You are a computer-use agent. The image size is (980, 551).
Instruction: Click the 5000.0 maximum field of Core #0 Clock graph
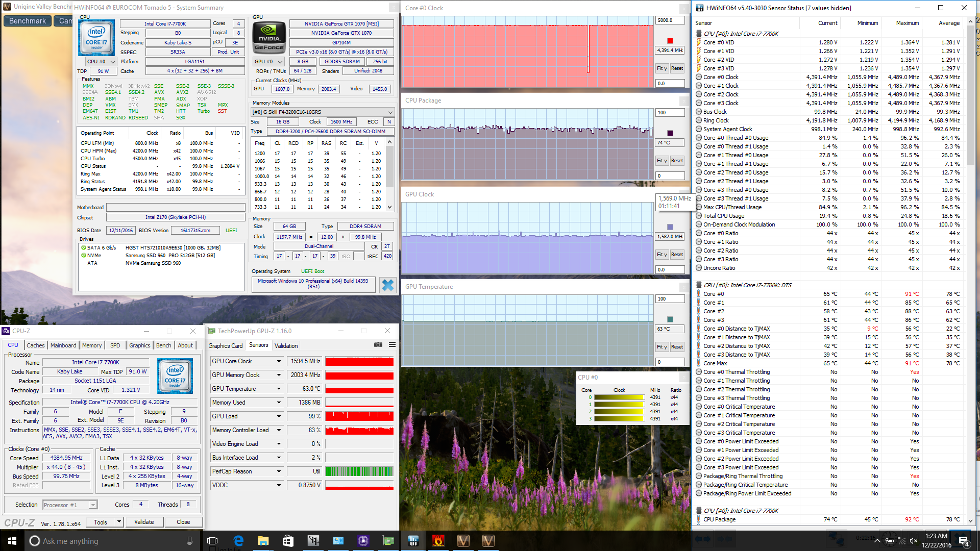pyautogui.click(x=670, y=20)
